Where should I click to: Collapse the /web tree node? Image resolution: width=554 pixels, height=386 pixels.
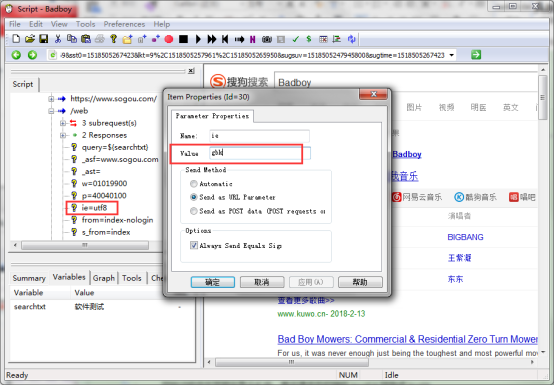pyautogui.click(x=51, y=111)
